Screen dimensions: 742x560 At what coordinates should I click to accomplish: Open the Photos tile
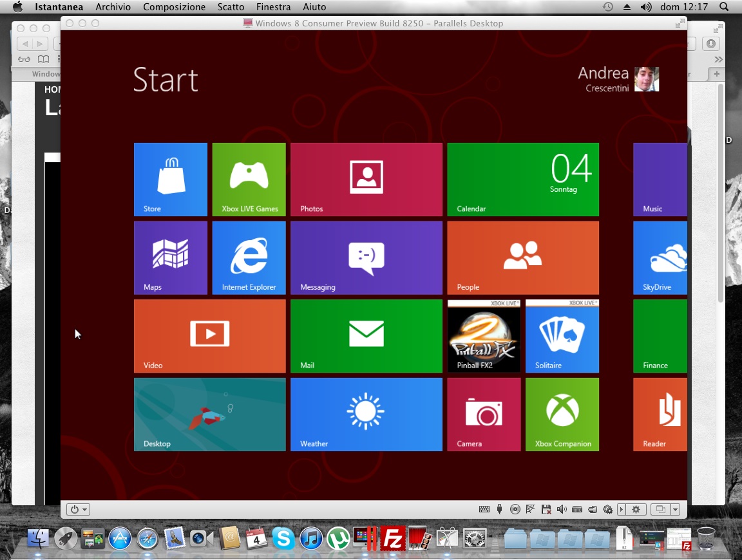[x=366, y=179]
